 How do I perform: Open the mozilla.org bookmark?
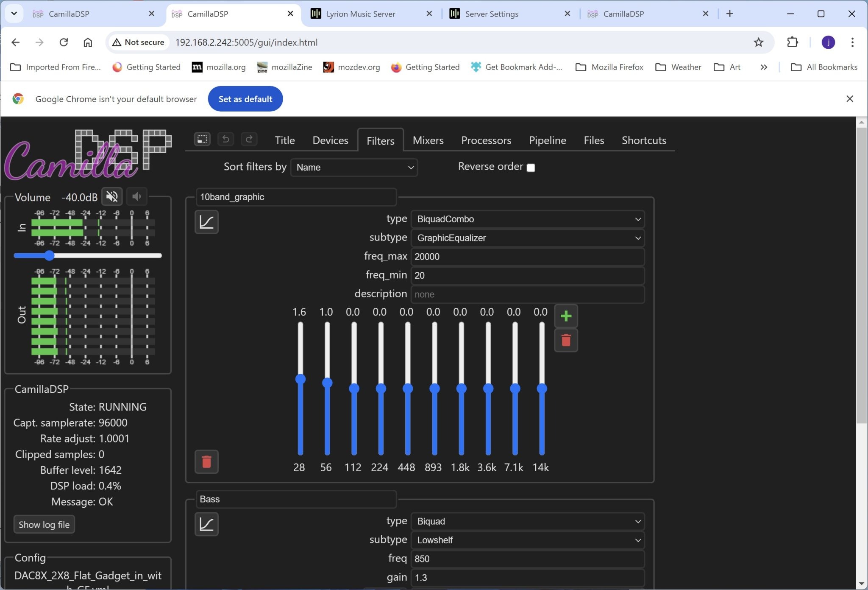coord(219,67)
